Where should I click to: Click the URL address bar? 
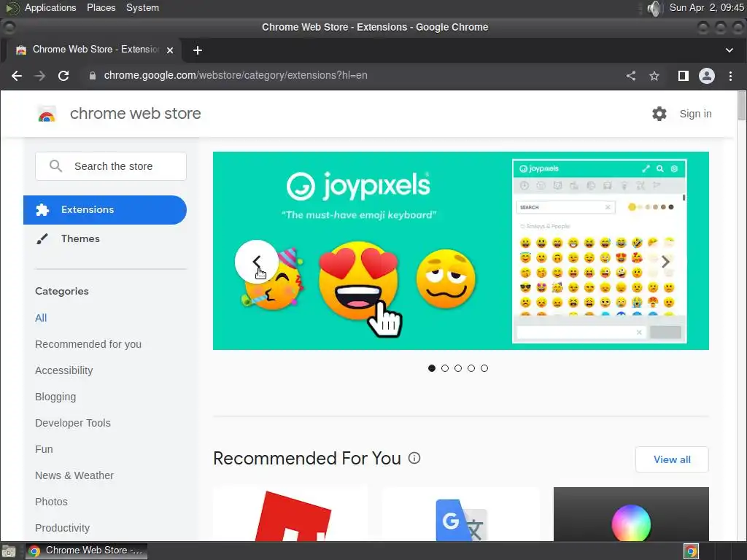[x=352, y=76]
